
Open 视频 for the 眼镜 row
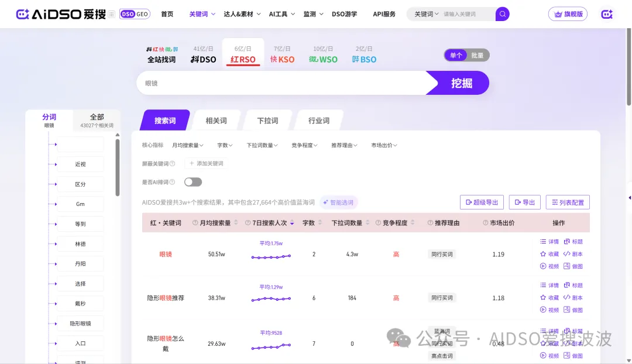(x=549, y=266)
